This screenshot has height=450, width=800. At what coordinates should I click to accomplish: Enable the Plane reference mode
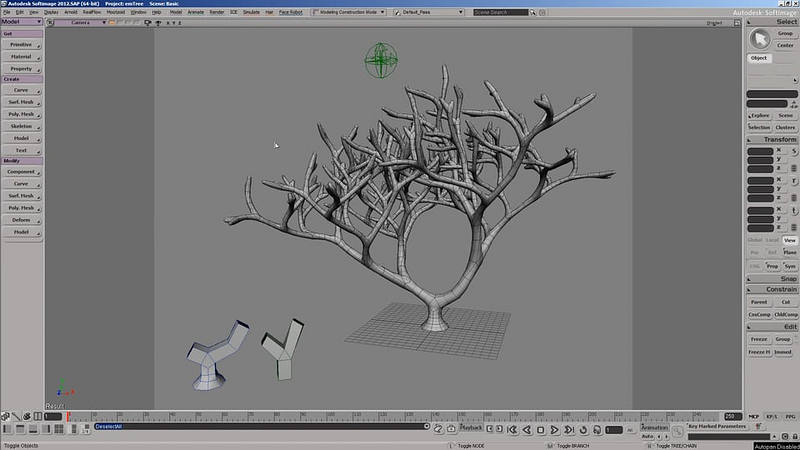(x=790, y=253)
